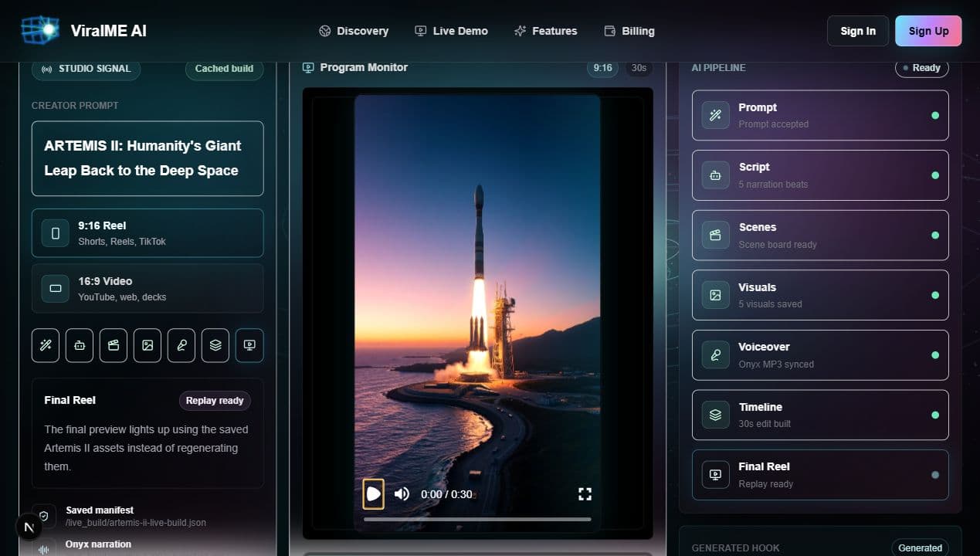Open the Script pipeline step card
980x556 pixels.
pos(820,175)
